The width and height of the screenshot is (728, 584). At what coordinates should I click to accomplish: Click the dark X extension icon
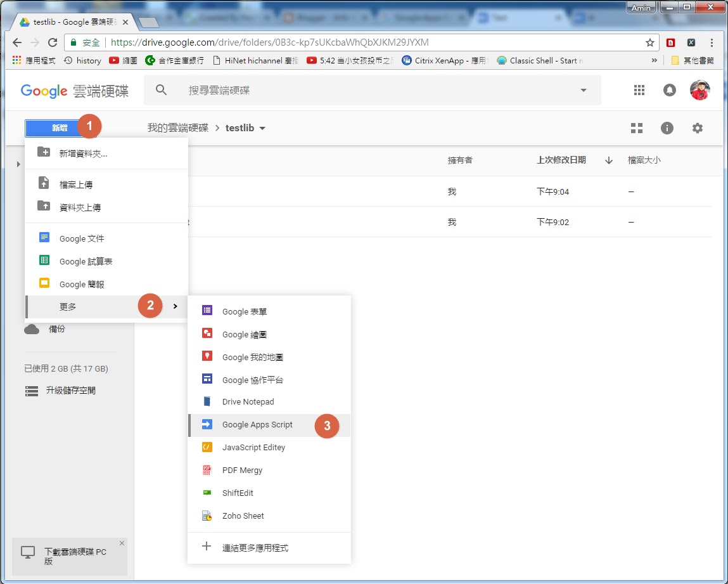point(691,42)
